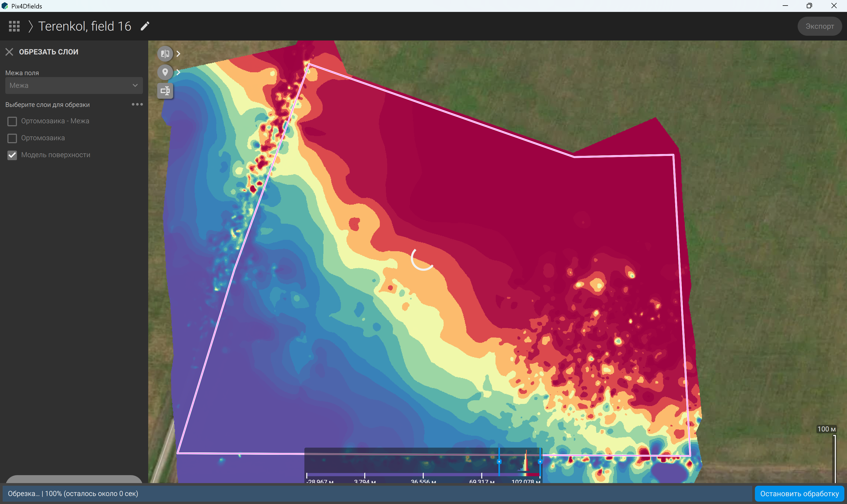The width and height of the screenshot is (847, 504).
Task: Click the left histogram range handle
Action: coord(499,462)
